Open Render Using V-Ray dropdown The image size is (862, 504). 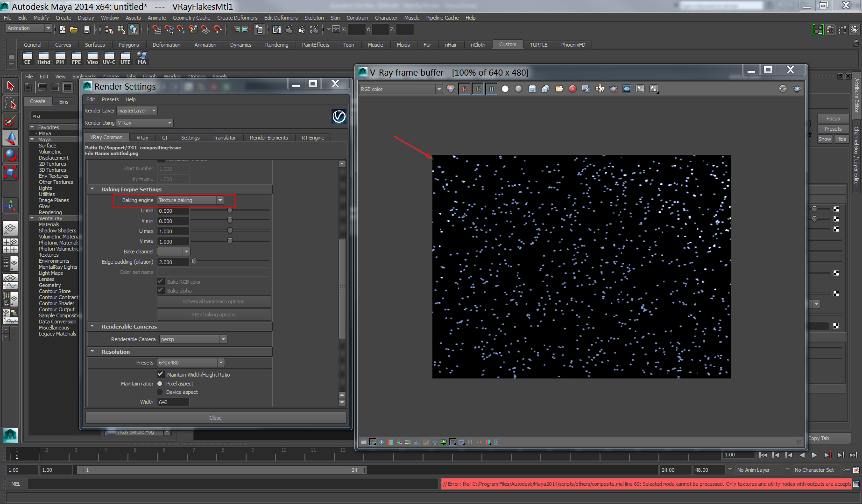(145, 123)
